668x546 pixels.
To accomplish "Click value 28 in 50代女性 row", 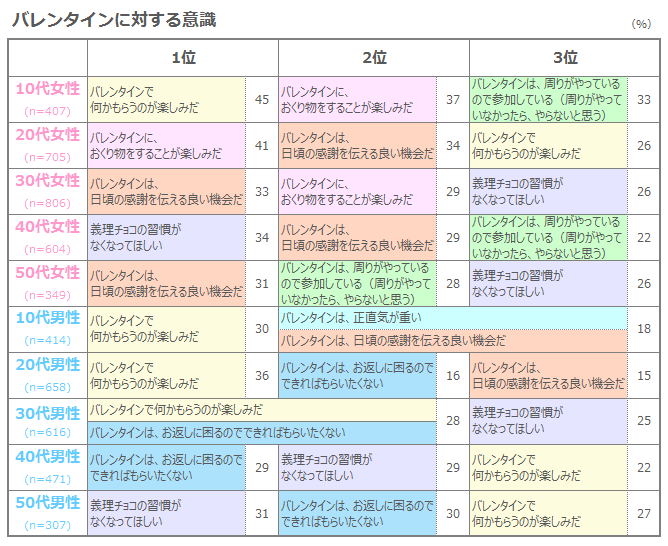I will point(453,284).
